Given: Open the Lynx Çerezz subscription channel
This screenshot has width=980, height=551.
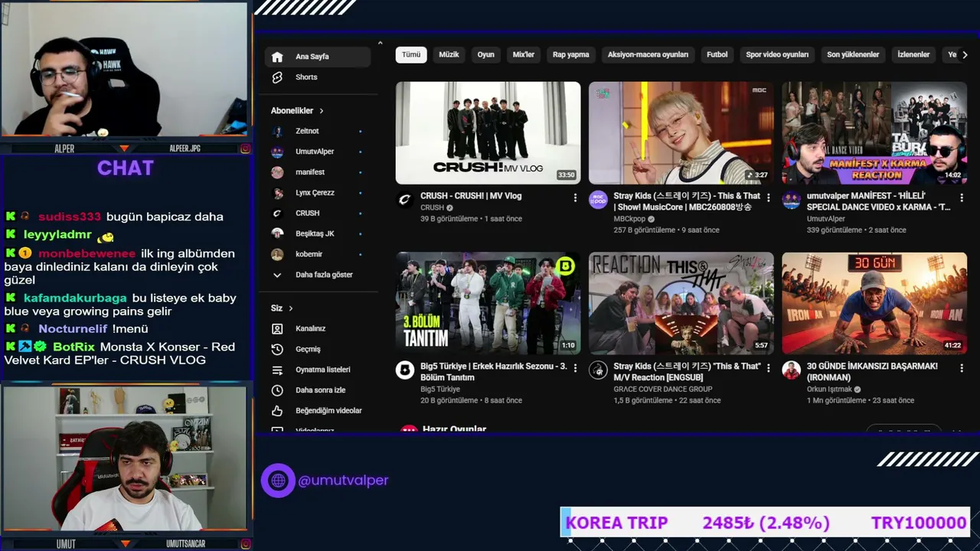Looking at the screenshot, I should tap(318, 193).
